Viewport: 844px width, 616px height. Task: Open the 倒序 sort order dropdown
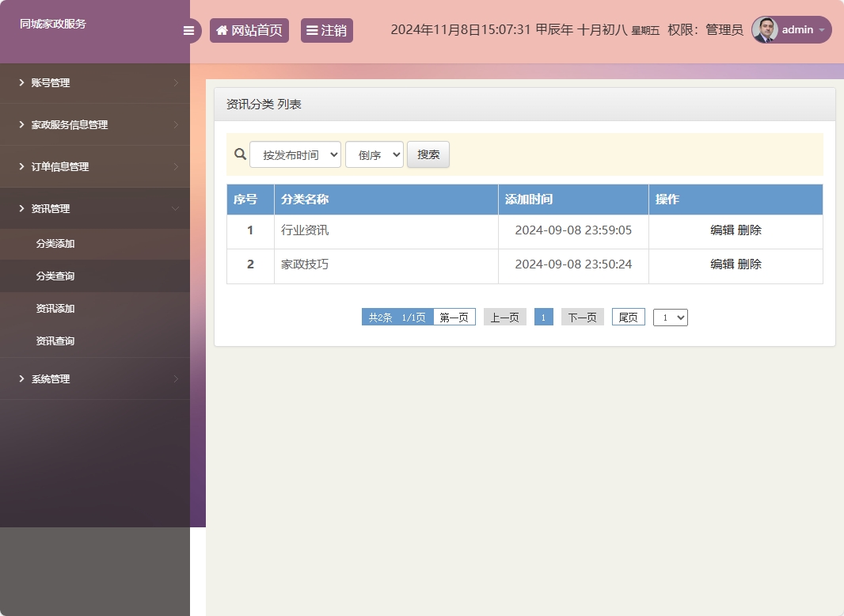pyautogui.click(x=374, y=154)
